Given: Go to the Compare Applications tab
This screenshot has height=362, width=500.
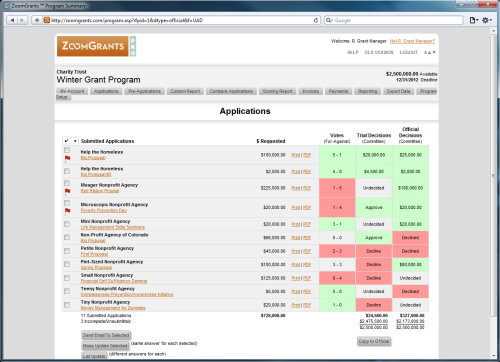Looking at the screenshot, I should (x=231, y=91).
